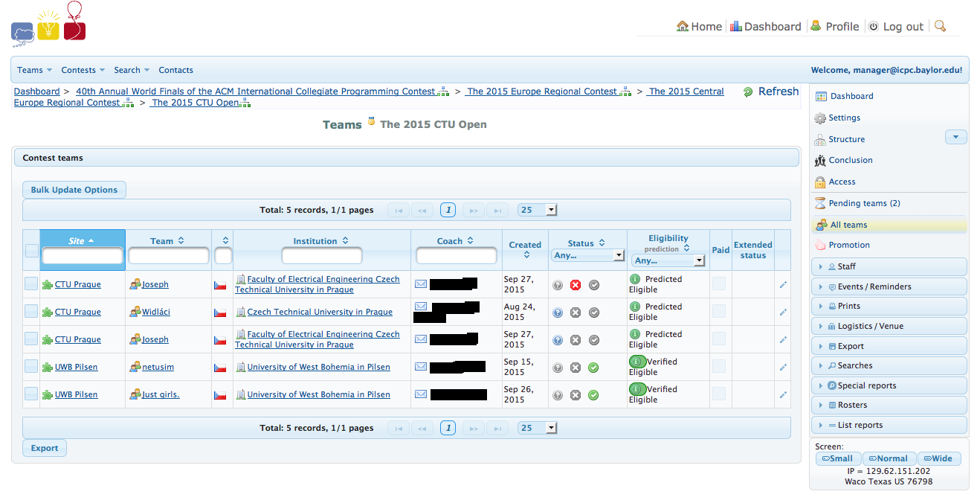Open the Eligibility filter dropdown
Viewport: 980px width, 503px height.
(667, 260)
